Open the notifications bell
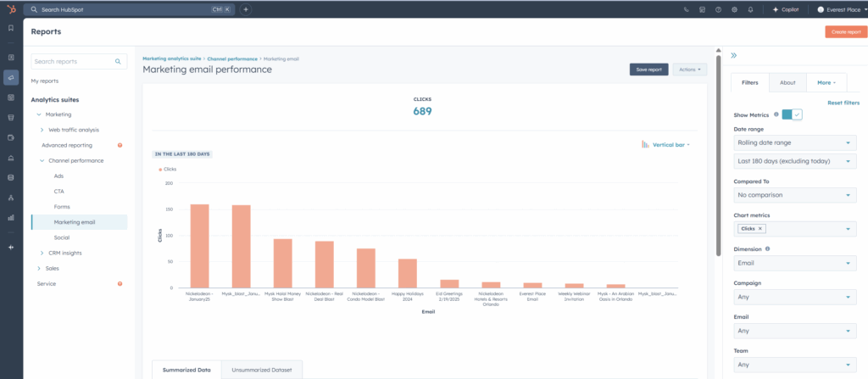This screenshot has height=379, width=868. pyautogui.click(x=750, y=9)
